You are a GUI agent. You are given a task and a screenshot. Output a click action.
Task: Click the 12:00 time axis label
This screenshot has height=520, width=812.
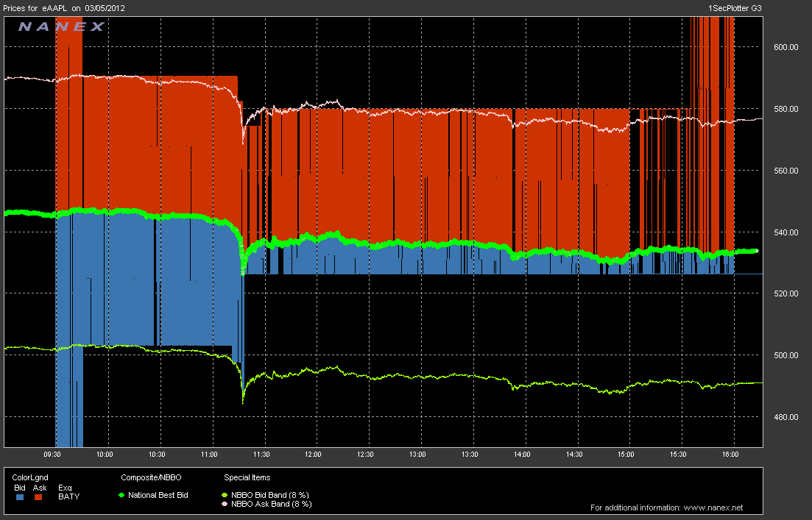coord(313,455)
